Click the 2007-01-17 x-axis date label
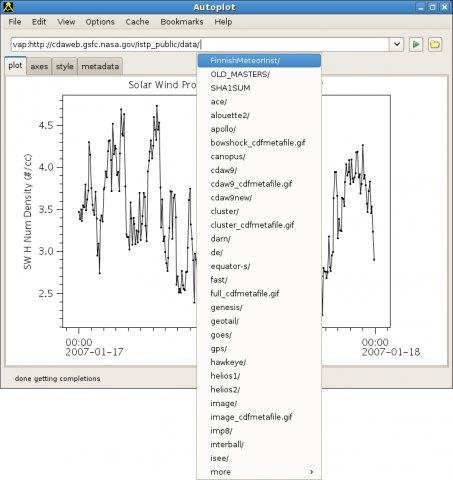 94,352
